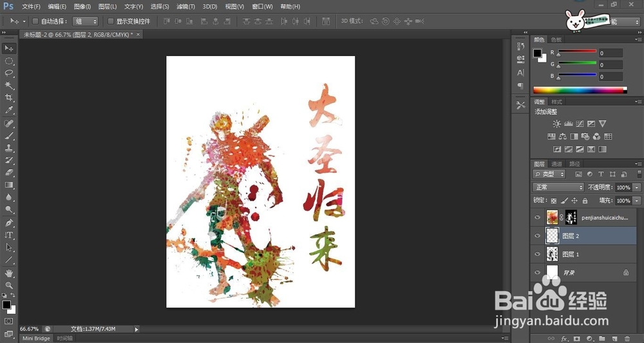Open the layer styles fx button
Image resolution: width=644 pixels, height=343 pixels.
[x=564, y=338]
